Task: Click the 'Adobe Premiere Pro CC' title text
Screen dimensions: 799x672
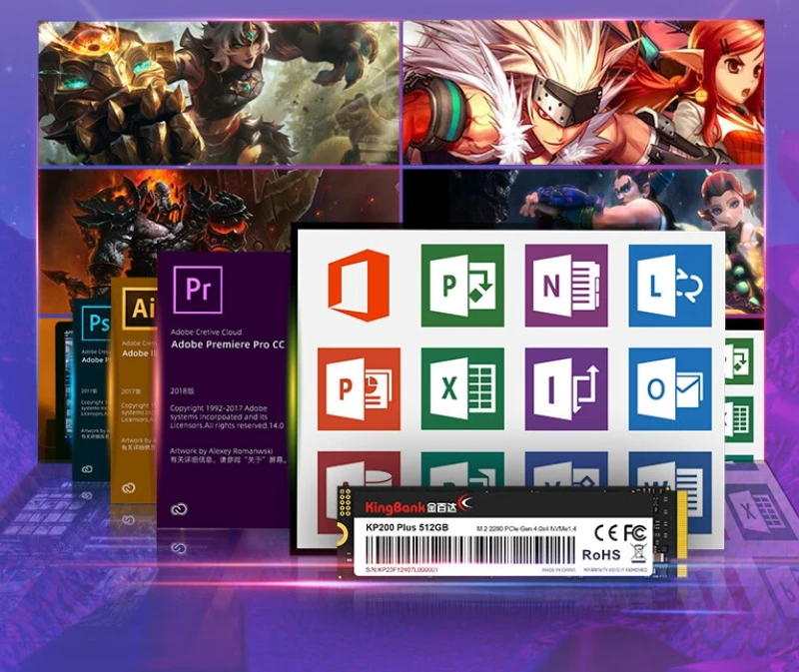Action: [x=228, y=344]
